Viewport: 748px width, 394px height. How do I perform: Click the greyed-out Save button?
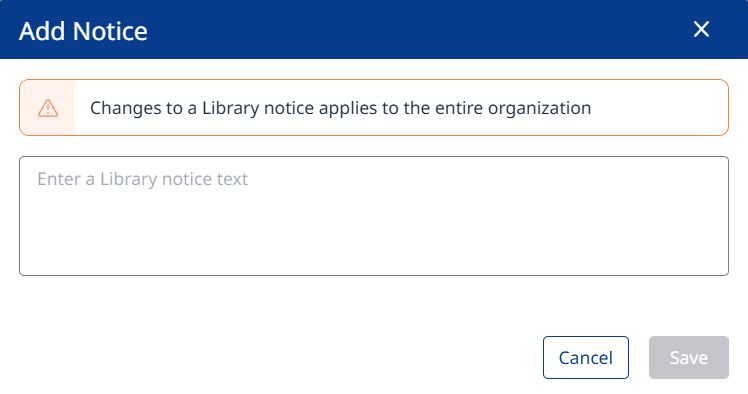tap(688, 357)
